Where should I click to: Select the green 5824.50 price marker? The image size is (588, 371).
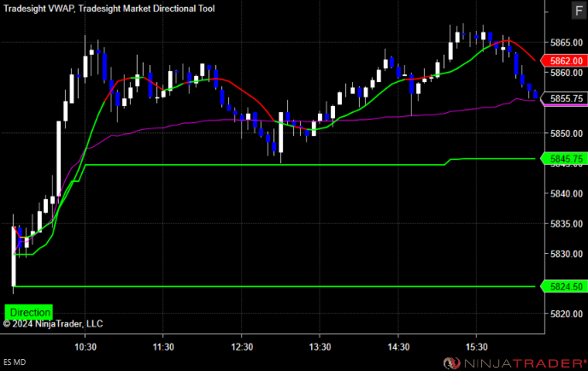coord(564,286)
